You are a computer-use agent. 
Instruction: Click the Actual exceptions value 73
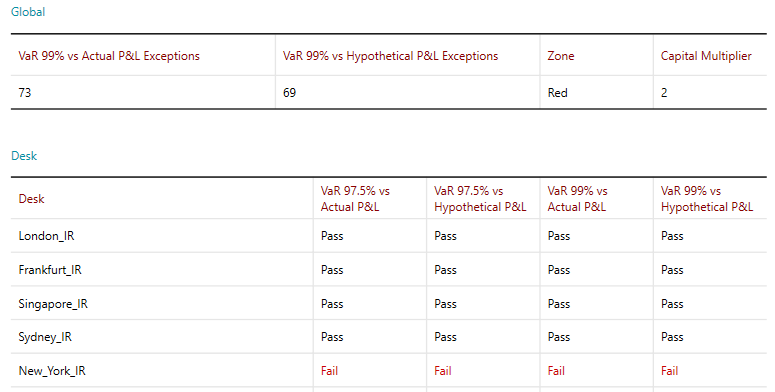click(25, 92)
